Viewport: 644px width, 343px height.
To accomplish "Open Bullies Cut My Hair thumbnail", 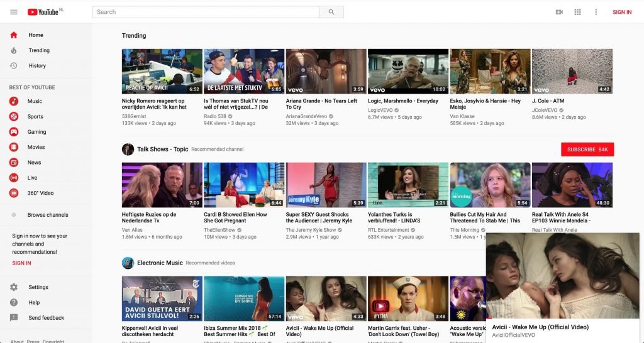I will (x=490, y=185).
